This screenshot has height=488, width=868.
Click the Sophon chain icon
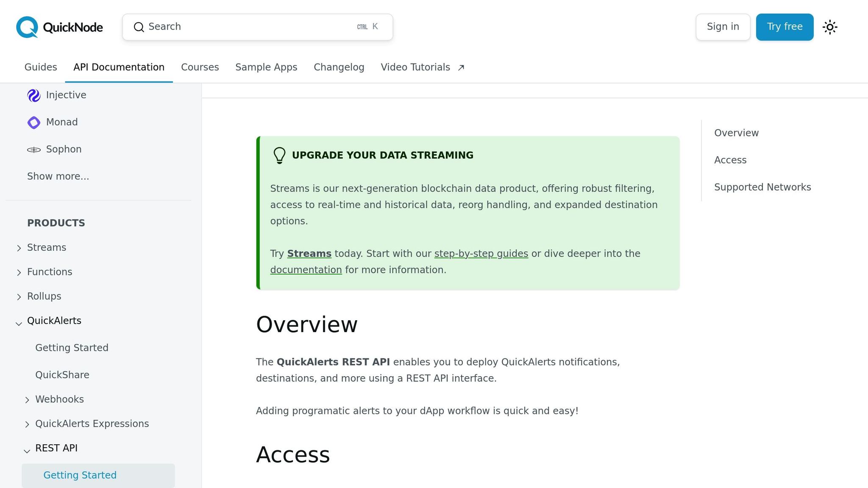point(34,150)
